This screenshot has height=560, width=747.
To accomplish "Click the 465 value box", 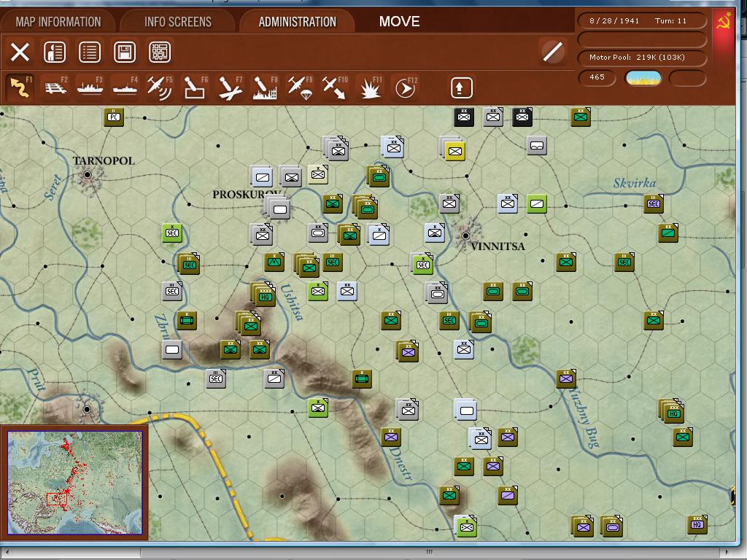I will [x=597, y=77].
